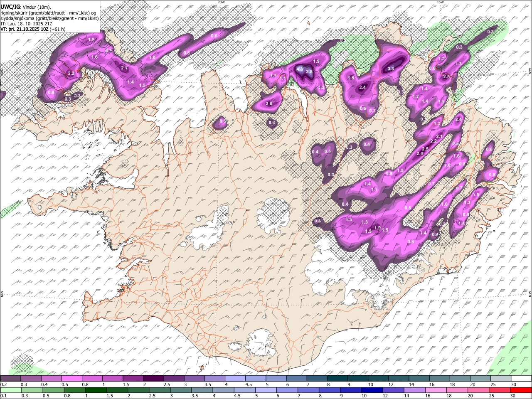This screenshot has height=399, width=532.
Task: Pick the deep blue swatch between 10 and 12 in lower row
Action: coord(372,390)
